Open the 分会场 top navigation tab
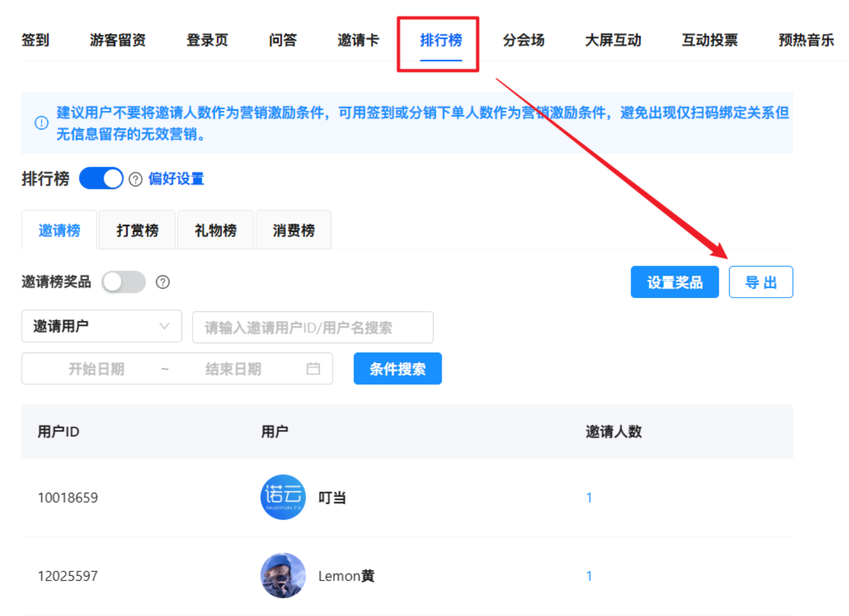This screenshot has width=849, height=616. [x=523, y=40]
